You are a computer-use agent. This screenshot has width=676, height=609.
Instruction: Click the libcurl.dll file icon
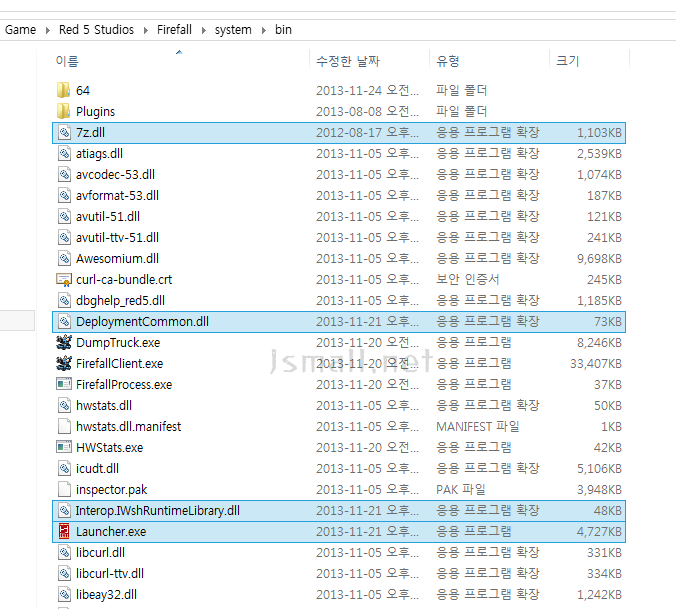coord(64,553)
